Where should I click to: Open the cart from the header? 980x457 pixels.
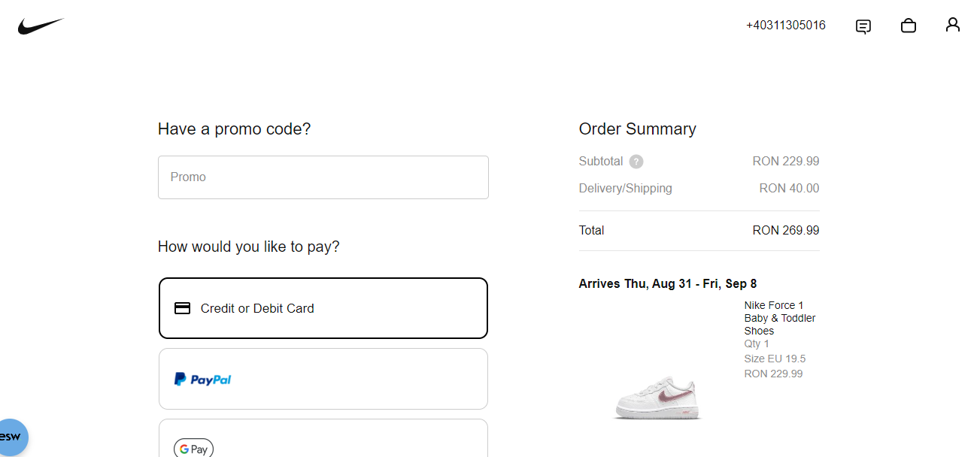click(908, 26)
